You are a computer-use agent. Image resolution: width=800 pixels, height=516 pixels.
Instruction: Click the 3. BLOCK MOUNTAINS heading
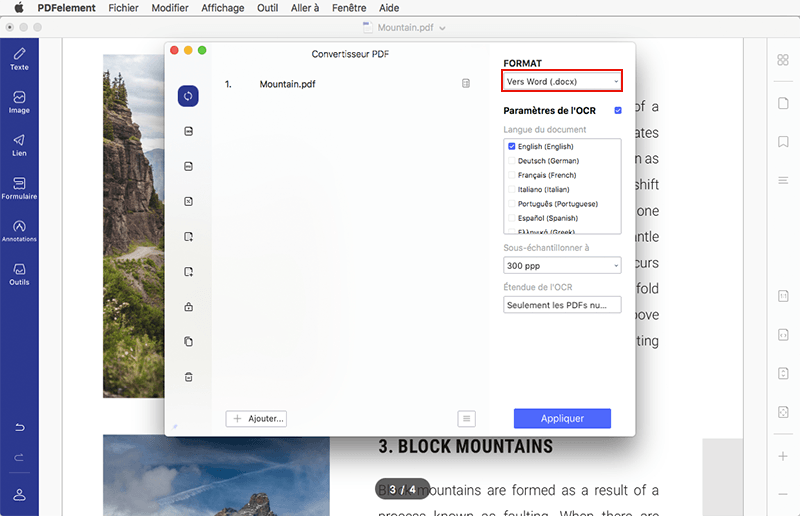pos(465,447)
